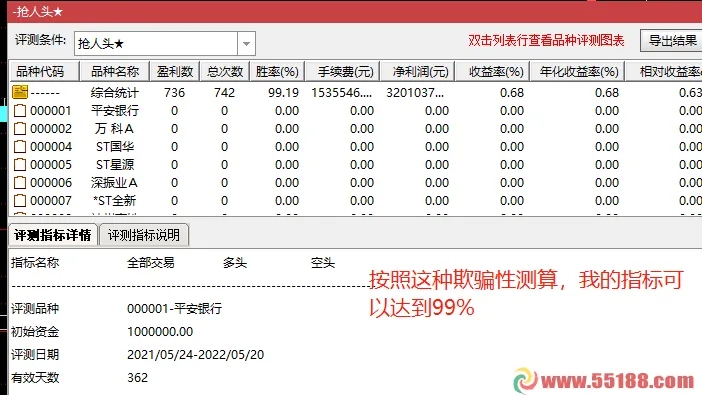This screenshot has width=702, height=395.
Task: Sort by the 胜率(%) column header
Action: coord(277,72)
